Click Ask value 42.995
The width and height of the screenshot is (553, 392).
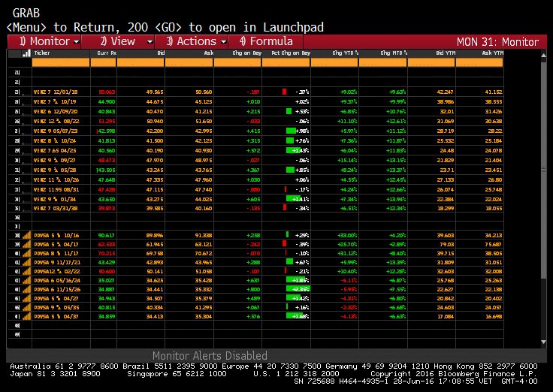click(x=204, y=131)
